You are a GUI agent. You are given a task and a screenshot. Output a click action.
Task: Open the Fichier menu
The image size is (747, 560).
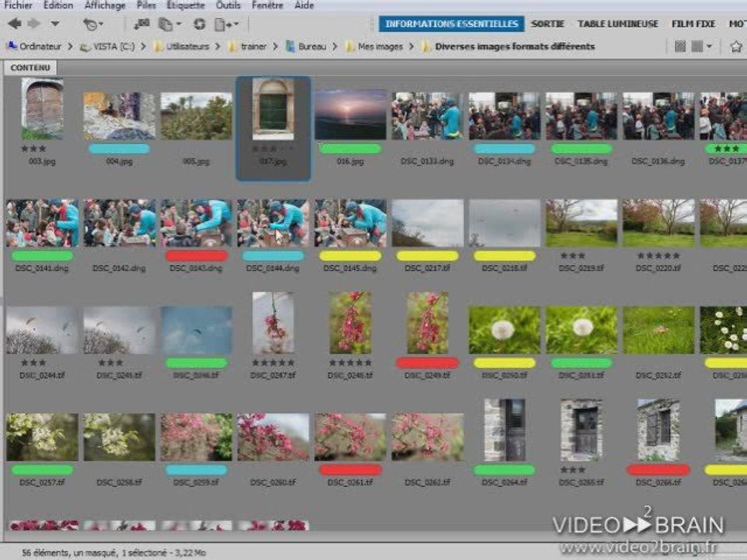tap(18, 5)
